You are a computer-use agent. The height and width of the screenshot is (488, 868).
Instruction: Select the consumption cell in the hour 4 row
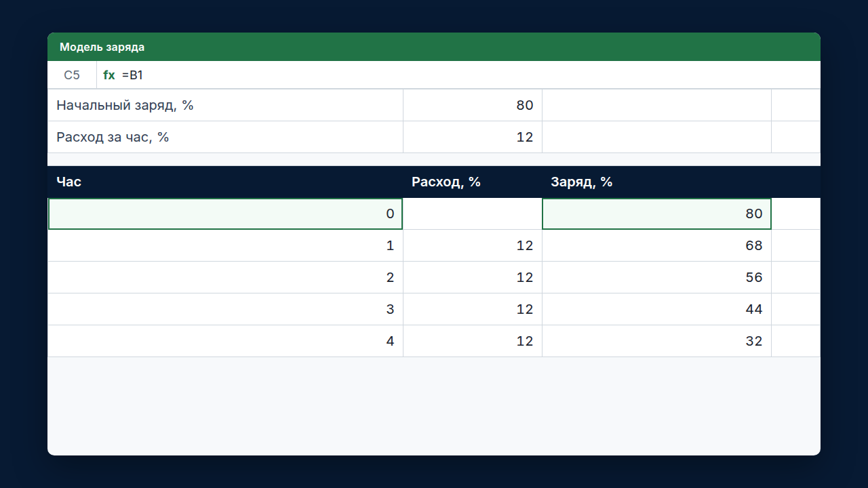[x=473, y=341]
